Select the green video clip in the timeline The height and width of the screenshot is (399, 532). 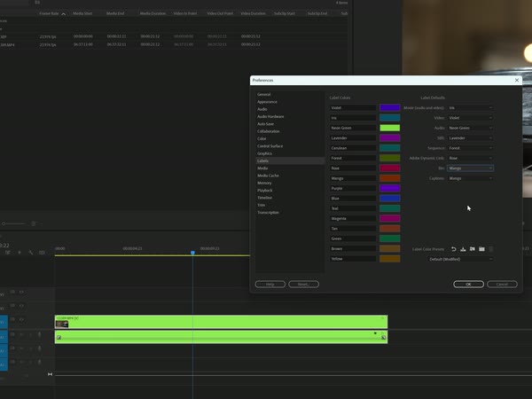pyautogui.click(x=221, y=322)
